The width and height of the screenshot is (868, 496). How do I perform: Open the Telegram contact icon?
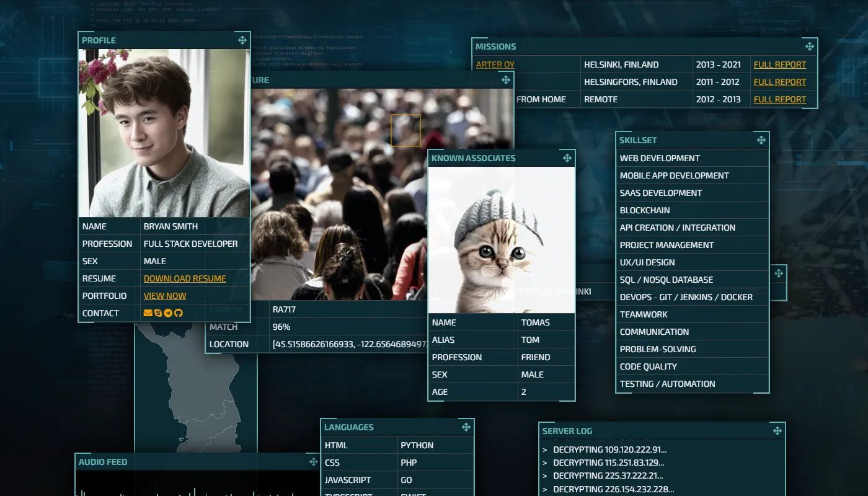point(168,313)
